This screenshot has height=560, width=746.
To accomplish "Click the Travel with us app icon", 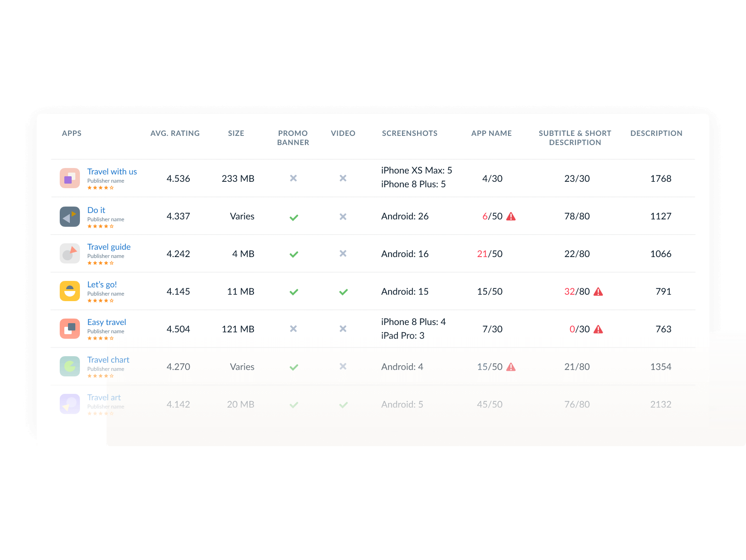I will 70,178.
